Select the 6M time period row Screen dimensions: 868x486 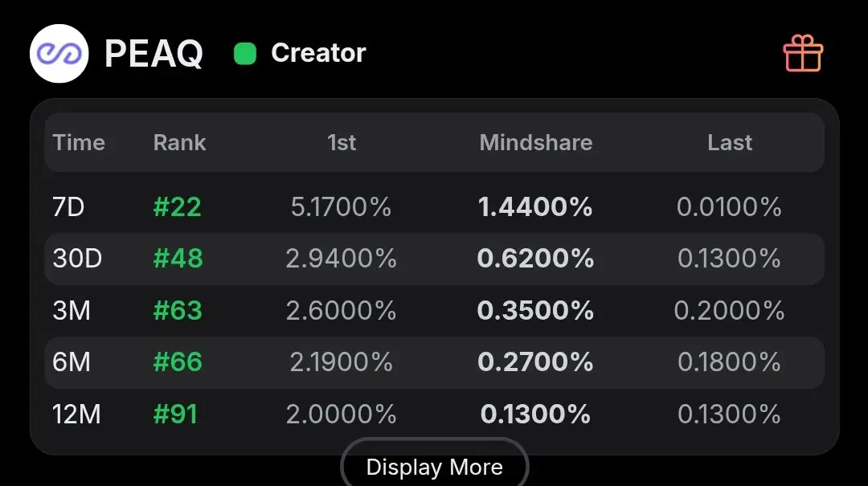click(x=435, y=362)
